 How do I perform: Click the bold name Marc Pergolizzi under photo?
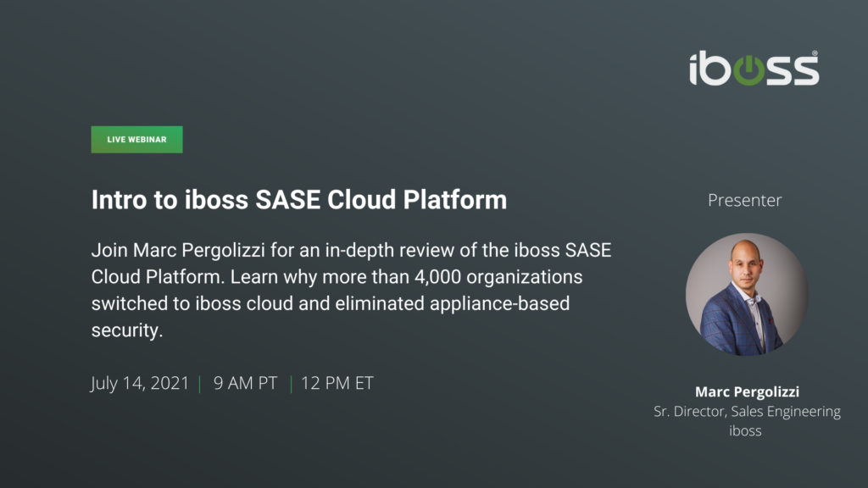(747, 391)
